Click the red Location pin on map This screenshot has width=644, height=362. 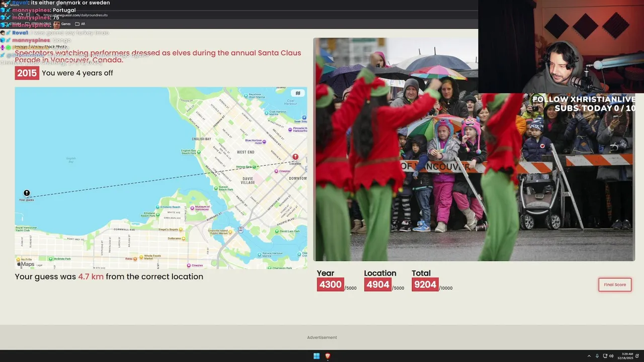click(x=295, y=157)
